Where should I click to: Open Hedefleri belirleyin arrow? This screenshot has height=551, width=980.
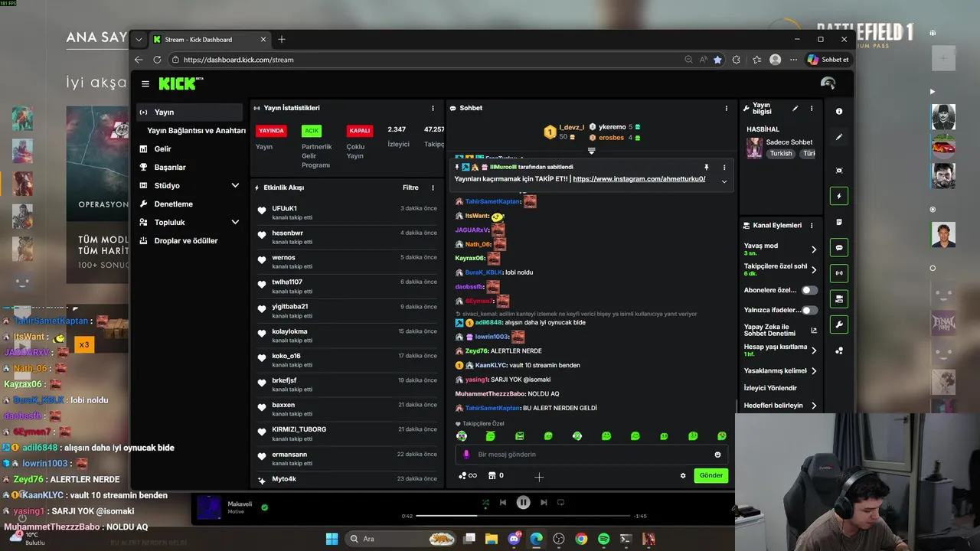point(814,406)
